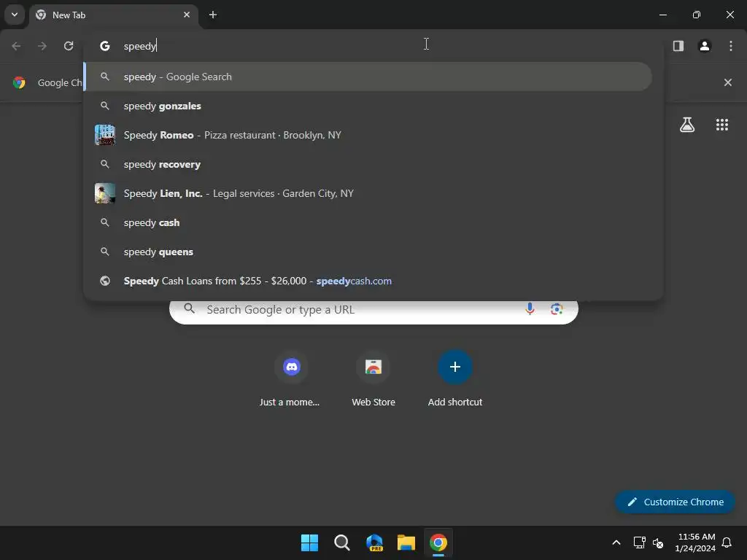Image resolution: width=747 pixels, height=560 pixels.
Task: Open the Chrome profile avatar menu
Action: click(x=704, y=46)
